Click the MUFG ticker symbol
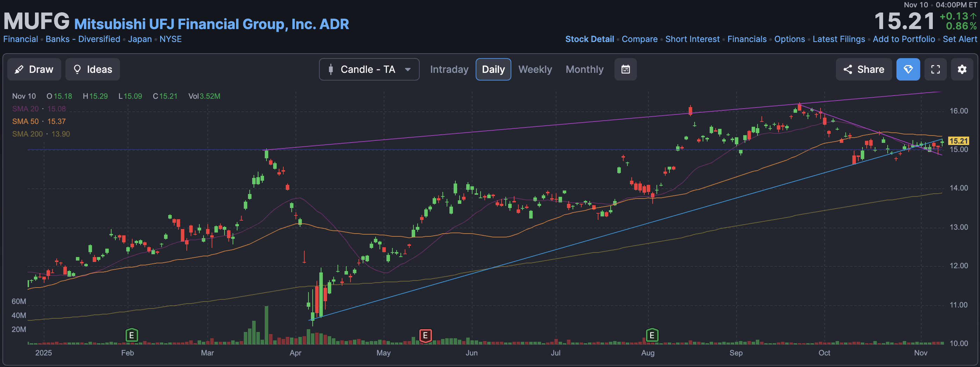The image size is (980, 367). [x=36, y=21]
